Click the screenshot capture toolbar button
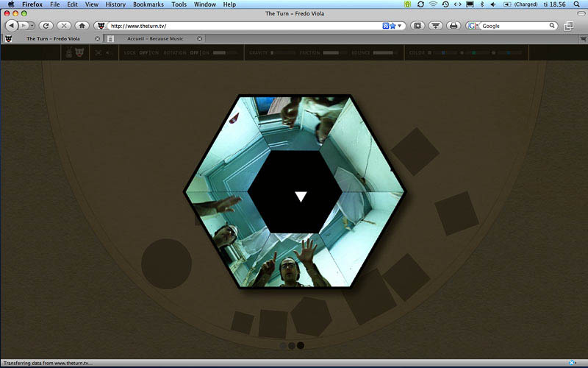Image resolution: width=588 pixels, height=368 pixels. (x=417, y=26)
